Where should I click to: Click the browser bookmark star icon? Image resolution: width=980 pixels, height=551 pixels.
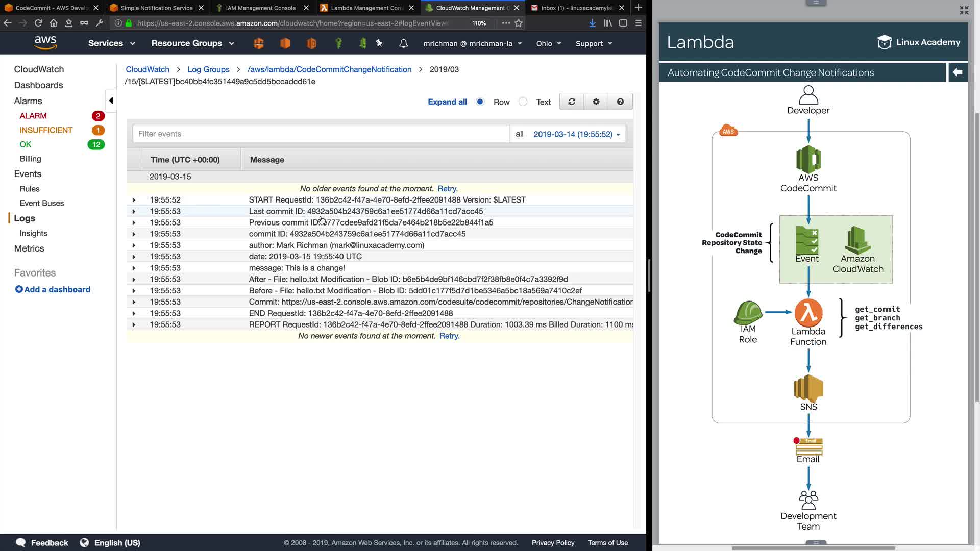click(x=519, y=23)
